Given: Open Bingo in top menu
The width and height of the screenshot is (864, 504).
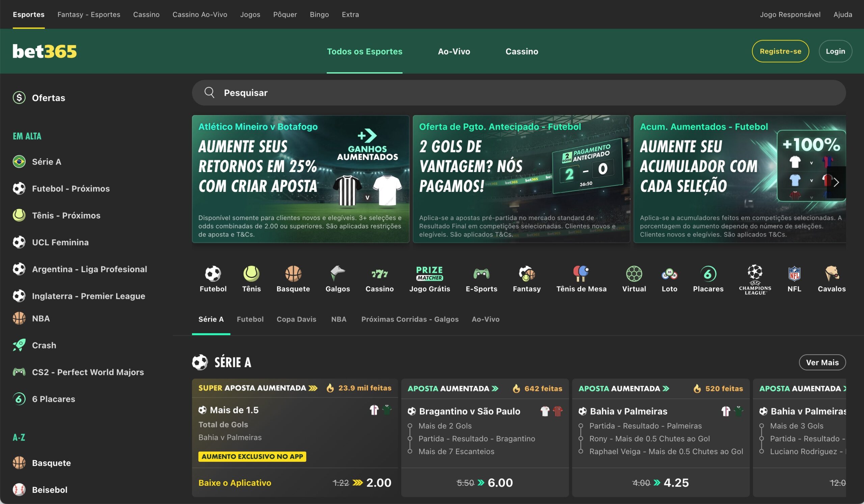Looking at the screenshot, I should tap(319, 15).
